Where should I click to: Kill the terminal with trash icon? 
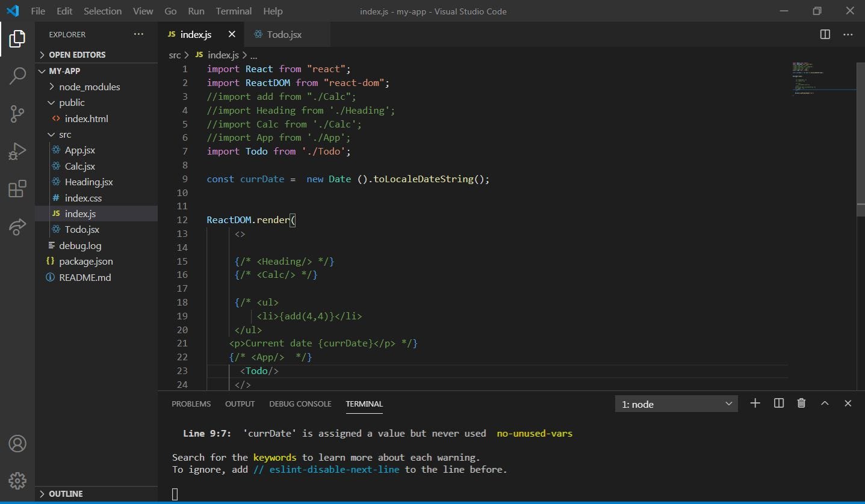[x=801, y=403]
